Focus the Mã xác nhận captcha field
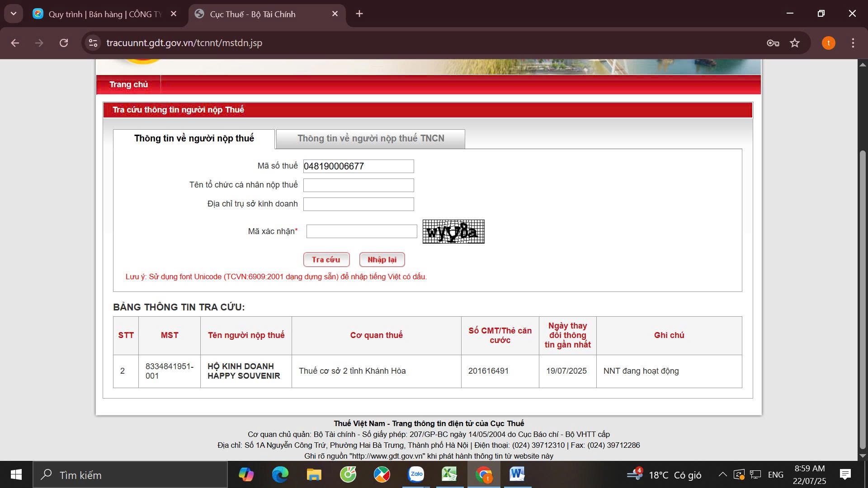Screen dimensions: 868x488 (362, 231)
